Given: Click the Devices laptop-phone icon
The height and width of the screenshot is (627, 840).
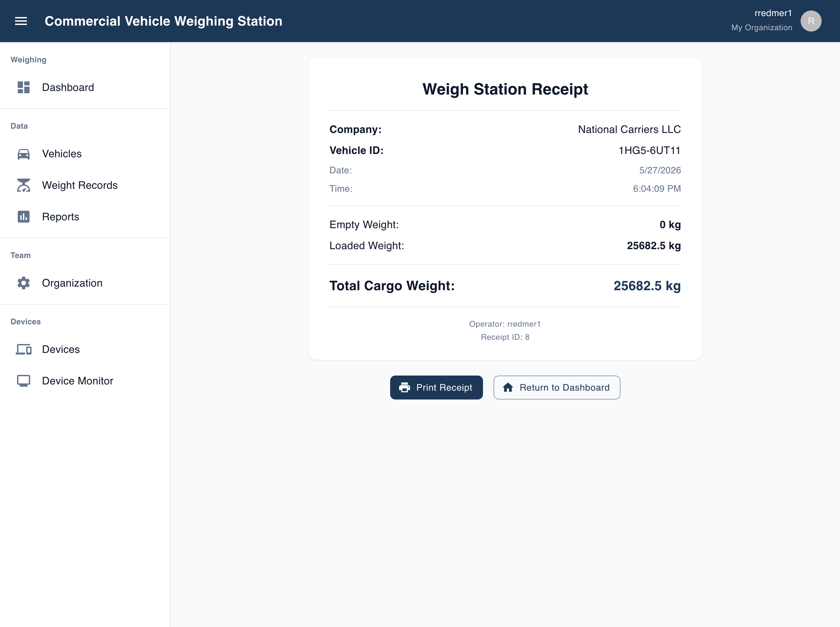Looking at the screenshot, I should (24, 349).
